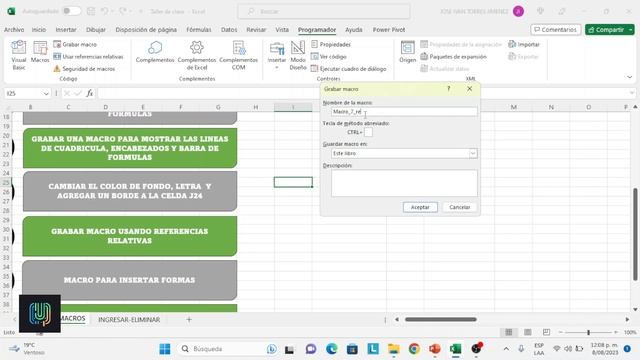Open XML Origen panel
The image size is (640, 360).
click(407, 52)
